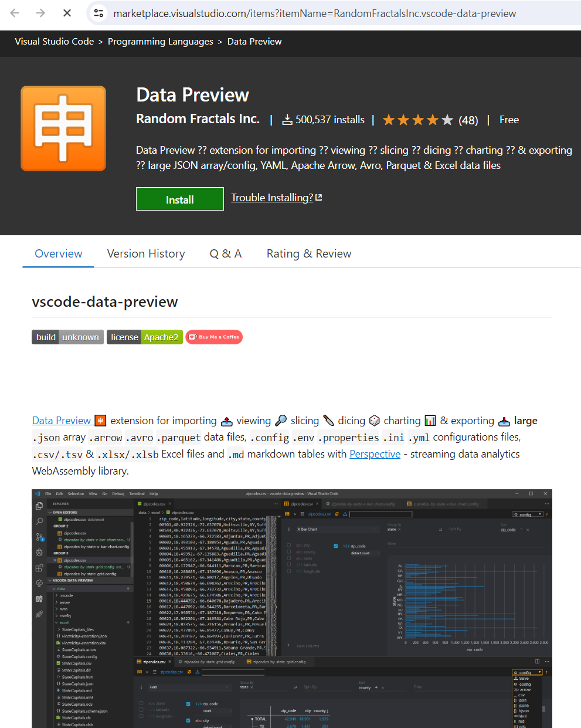
Task: Click swap icon next to Split By in chart
Action: click(x=440, y=529)
